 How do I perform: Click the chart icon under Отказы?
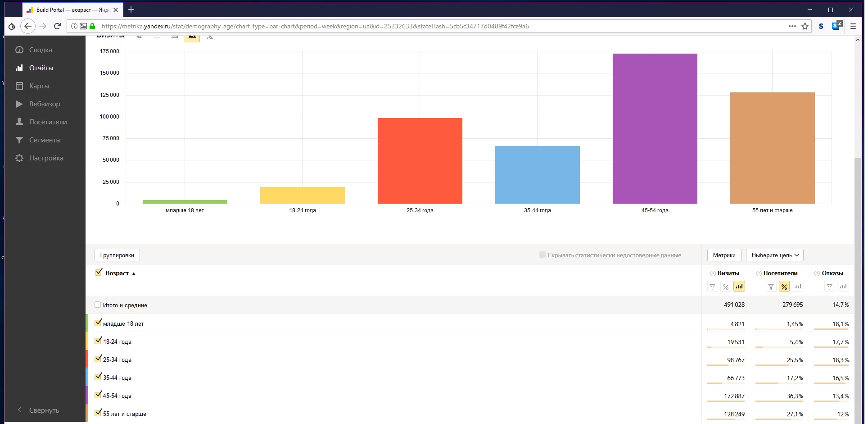pos(843,287)
